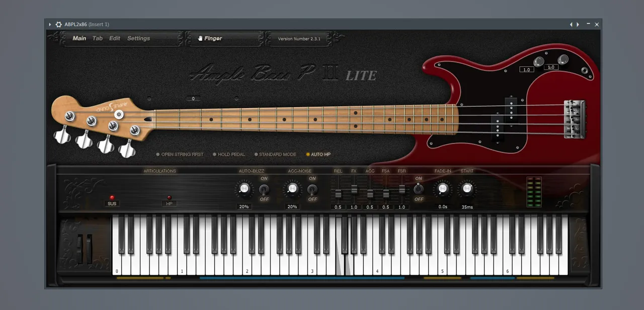Flip the AUTO-BUZZ ON/OFF switch
Screen dimensions: 644x310
[x=264, y=190]
